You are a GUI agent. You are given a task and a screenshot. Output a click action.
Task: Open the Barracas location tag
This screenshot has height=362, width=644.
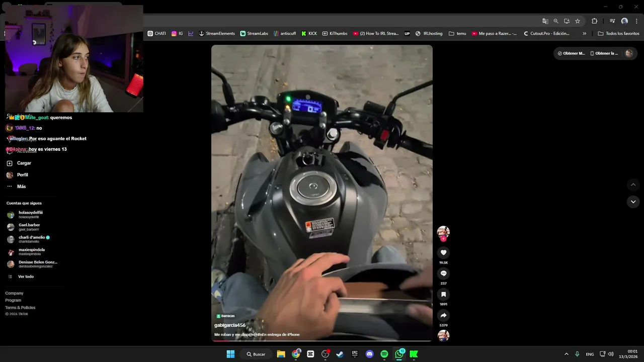(x=225, y=316)
